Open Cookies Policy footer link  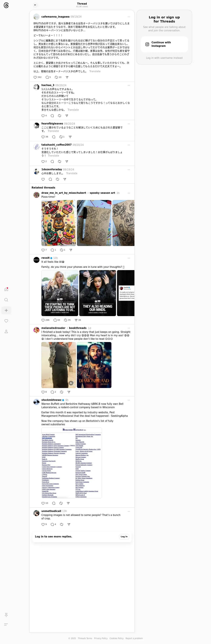(x=116, y=638)
